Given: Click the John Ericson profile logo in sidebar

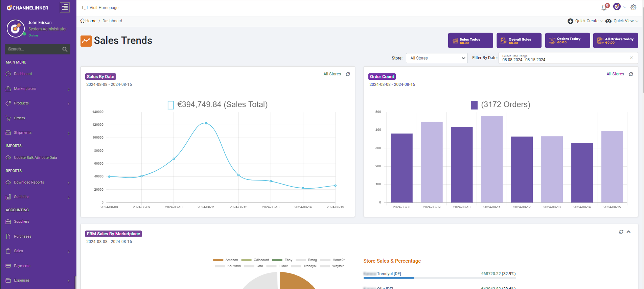Looking at the screenshot, I should tap(16, 28).
